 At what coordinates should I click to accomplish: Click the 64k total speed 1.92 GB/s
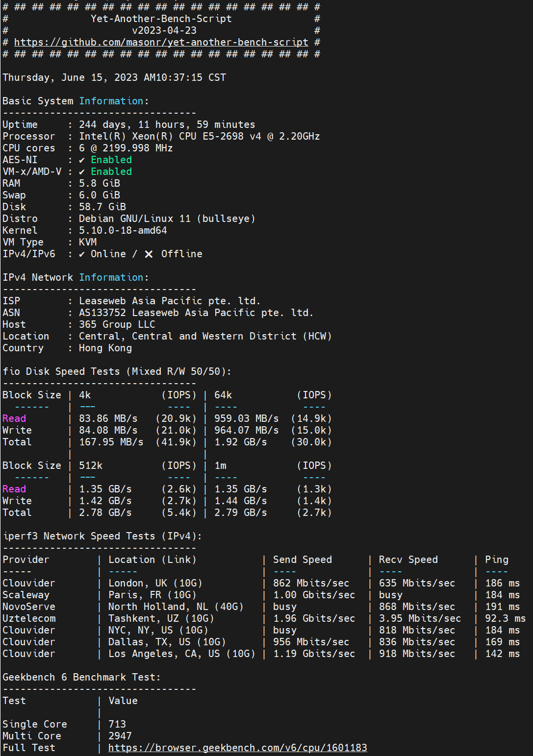pos(240,442)
